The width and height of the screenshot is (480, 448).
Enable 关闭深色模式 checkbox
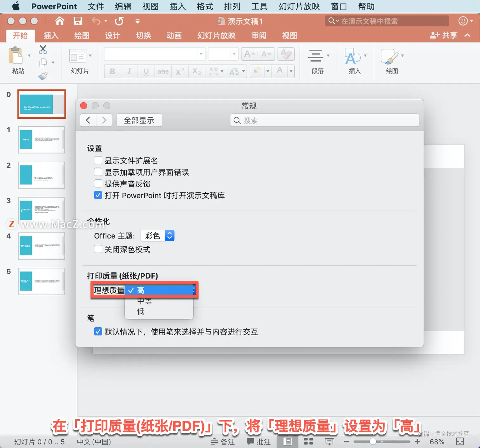click(98, 249)
